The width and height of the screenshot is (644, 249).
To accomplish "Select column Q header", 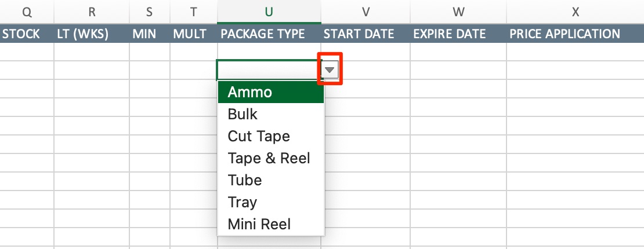I will click(27, 11).
